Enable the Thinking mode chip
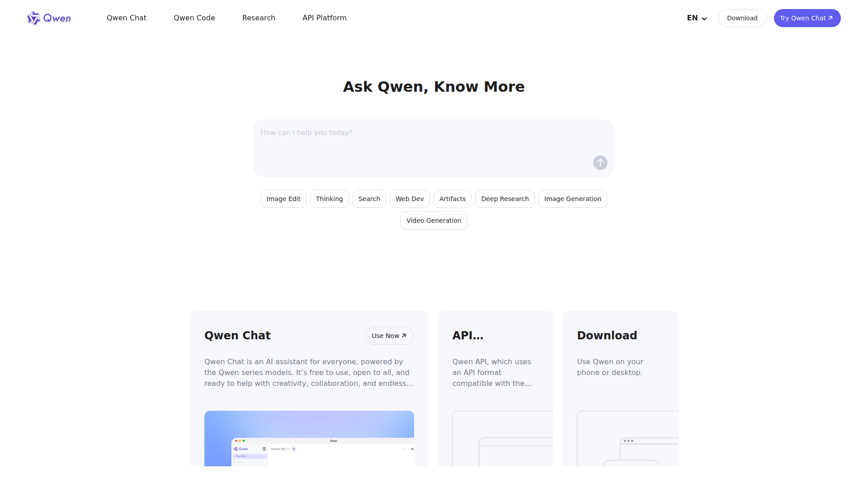Viewport: 868px width, 488px height. (329, 199)
